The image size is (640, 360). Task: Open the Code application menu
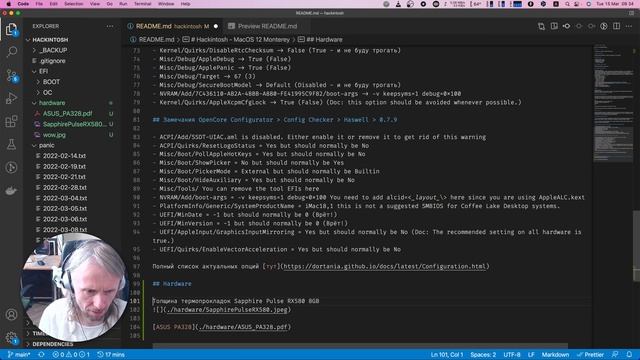(23, 4)
